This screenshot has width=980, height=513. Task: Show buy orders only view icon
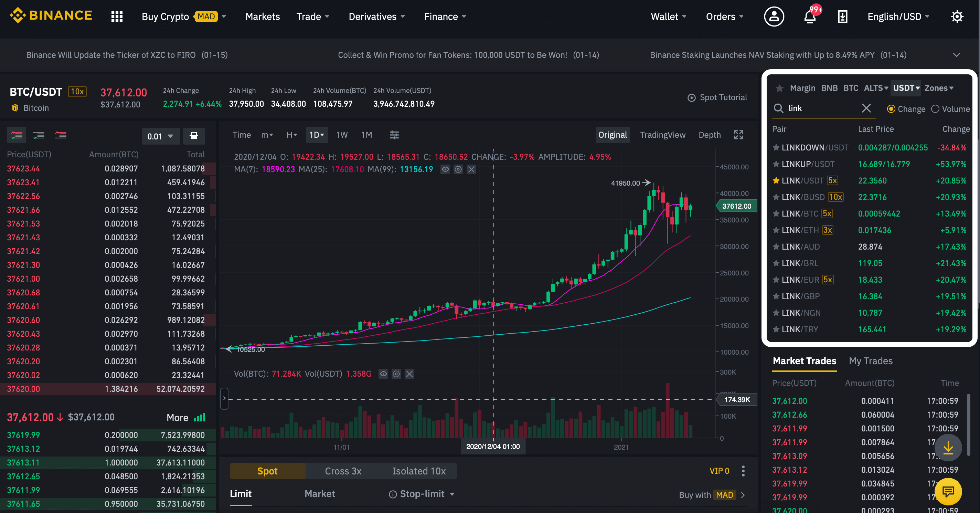point(39,135)
